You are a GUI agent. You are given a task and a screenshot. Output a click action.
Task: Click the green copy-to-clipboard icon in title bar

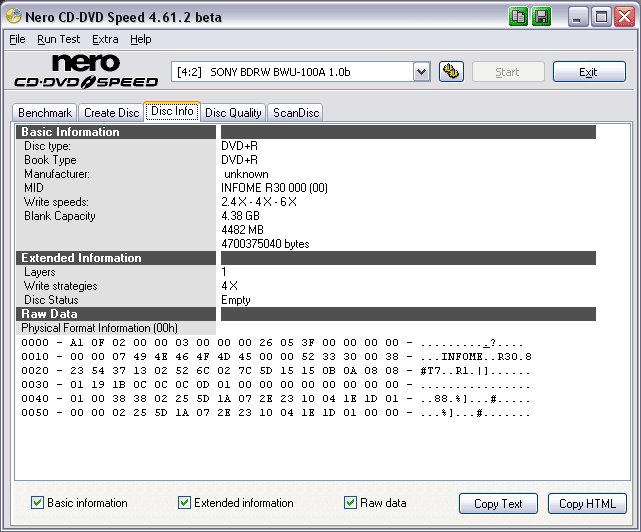point(518,17)
